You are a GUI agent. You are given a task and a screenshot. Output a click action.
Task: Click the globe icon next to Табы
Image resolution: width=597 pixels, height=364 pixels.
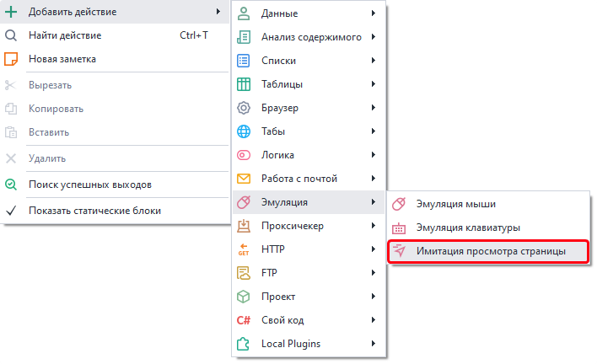(x=244, y=131)
